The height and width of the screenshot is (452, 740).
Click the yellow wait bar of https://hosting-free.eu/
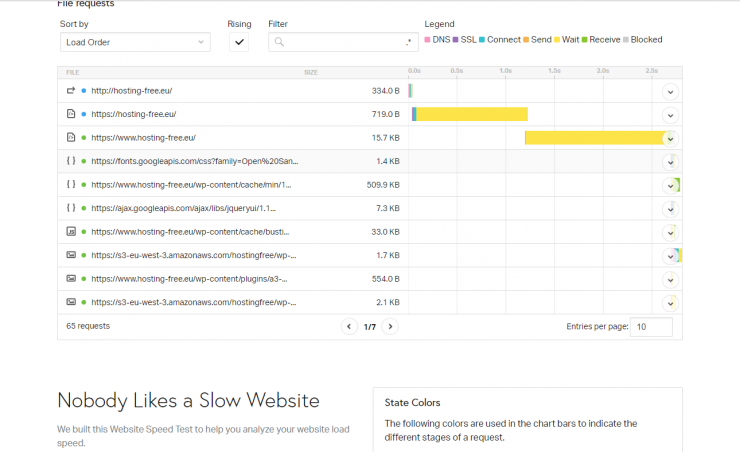click(x=472, y=114)
